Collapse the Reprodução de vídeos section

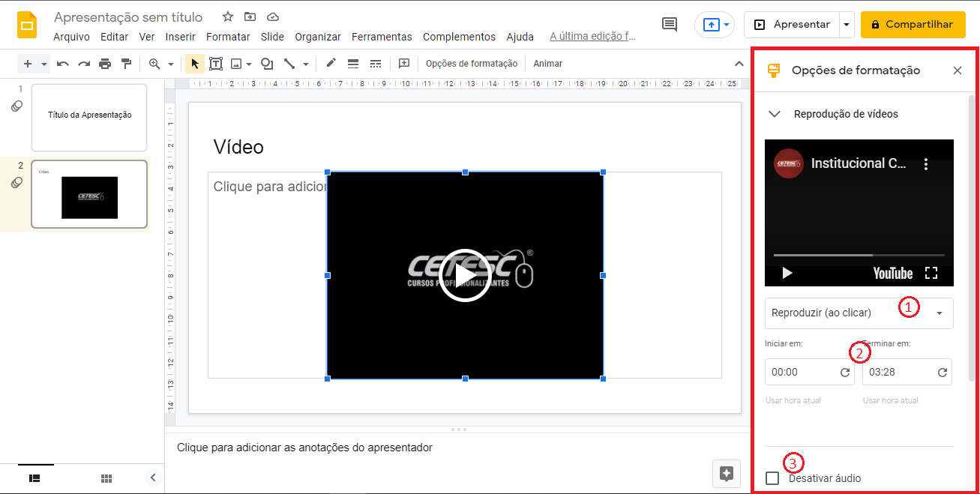775,114
